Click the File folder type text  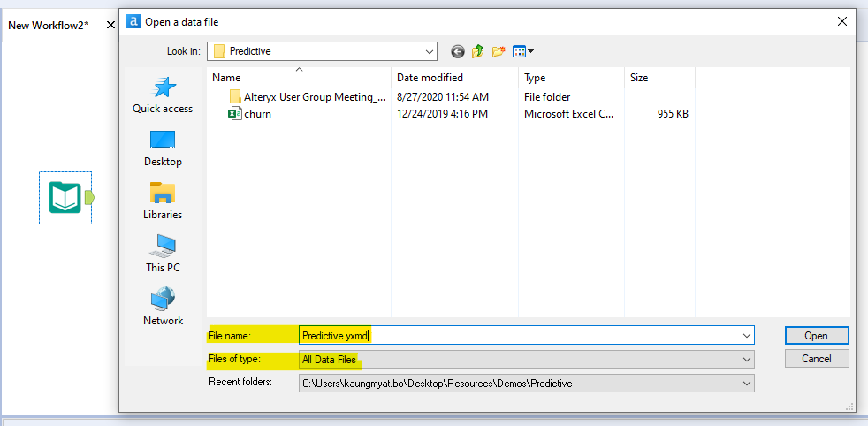pyautogui.click(x=547, y=97)
